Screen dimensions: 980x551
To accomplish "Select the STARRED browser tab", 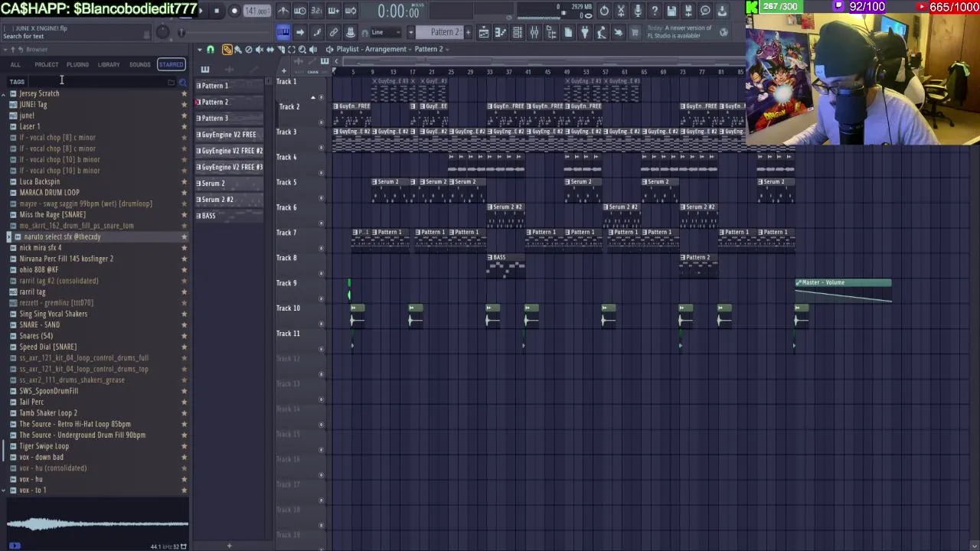I will 171,65.
